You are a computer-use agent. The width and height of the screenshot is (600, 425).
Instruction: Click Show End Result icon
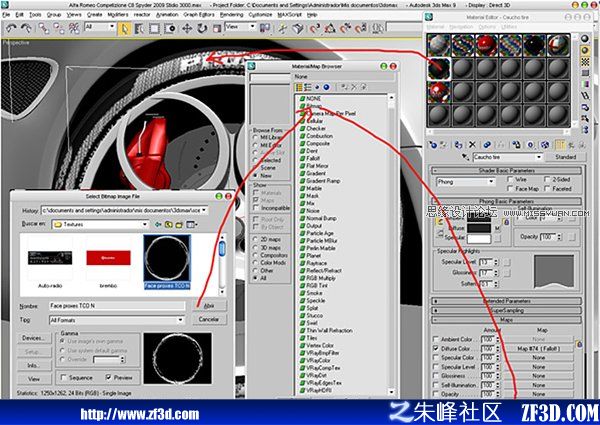tap(560, 145)
